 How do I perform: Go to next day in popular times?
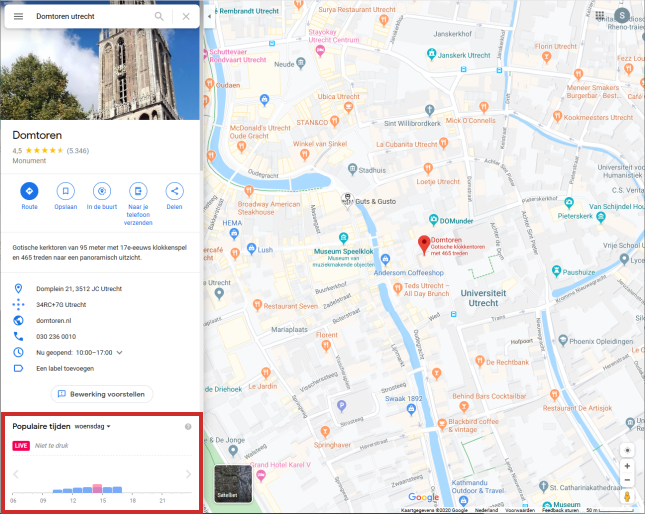click(x=188, y=474)
